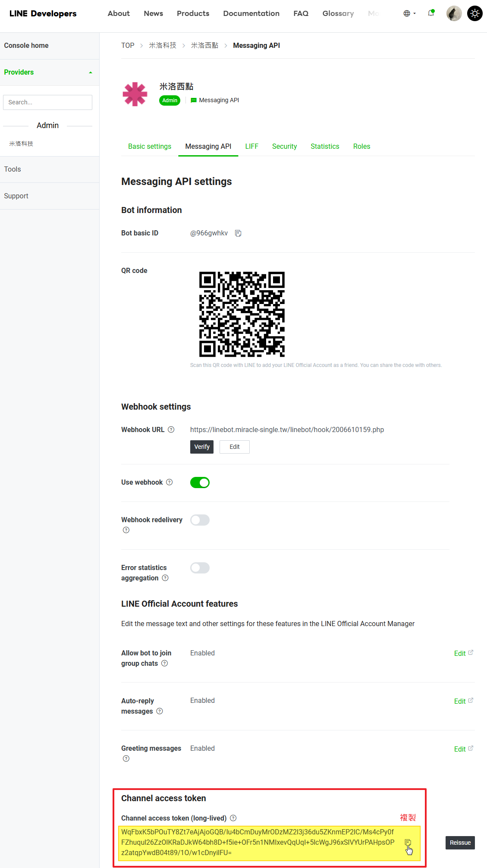Open the language globe dropdown

pyautogui.click(x=409, y=13)
